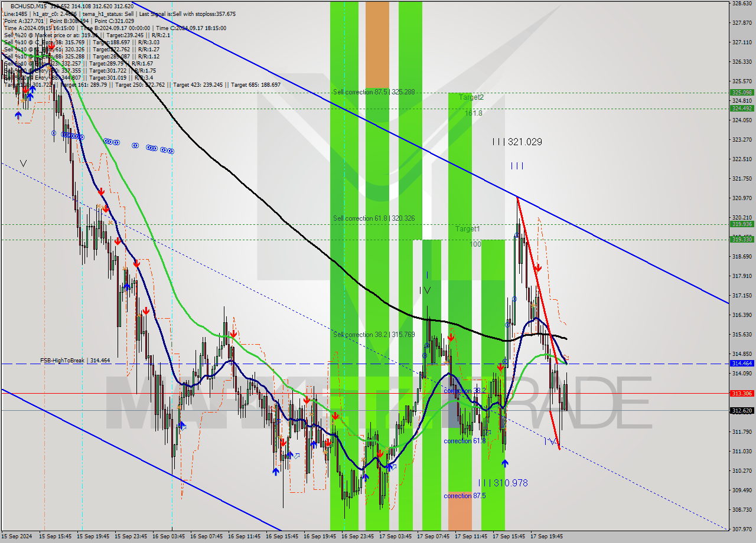Screen dimensions: 756x543
Task: Click the 'correction 38.2' blue label
Action: (x=465, y=391)
